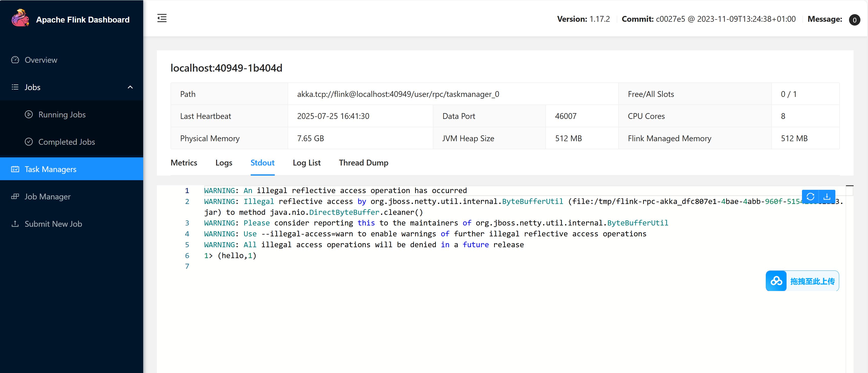Select the Stdout tab

click(262, 162)
